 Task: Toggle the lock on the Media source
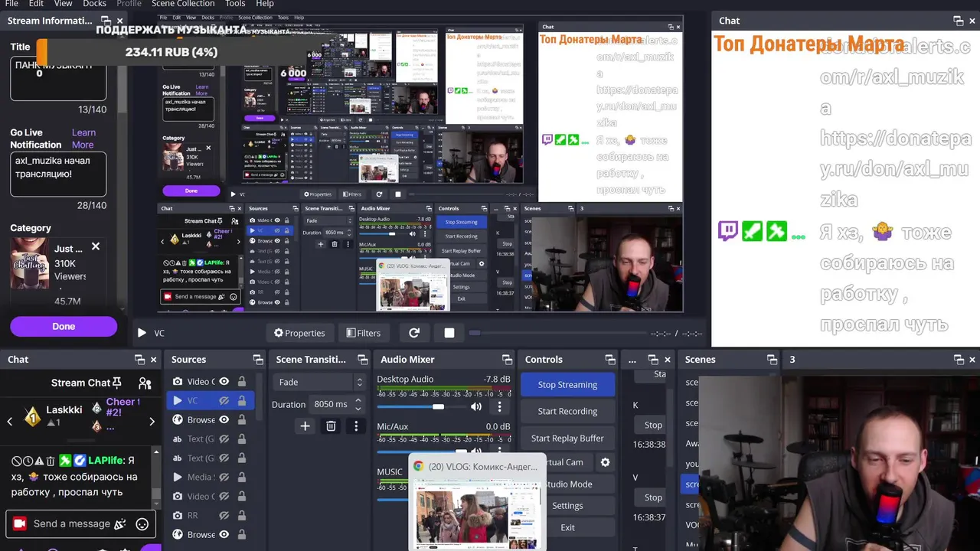[x=242, y=477]
